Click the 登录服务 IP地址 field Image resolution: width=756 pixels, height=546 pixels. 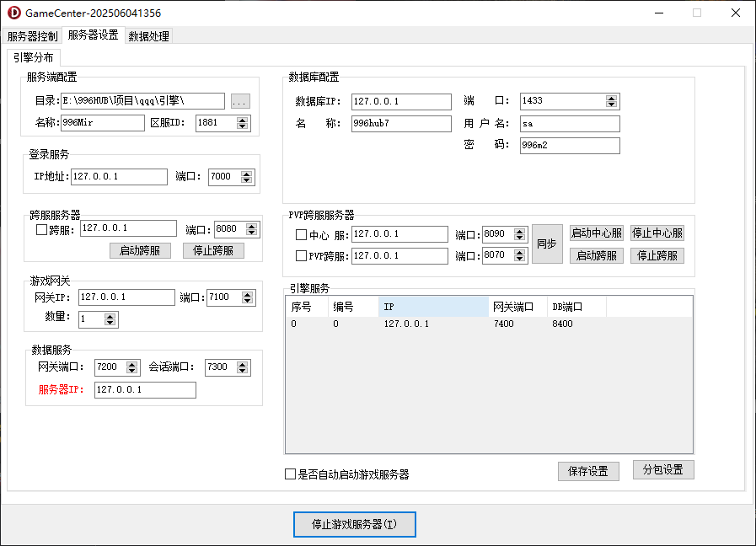click(x=119, y=177)
